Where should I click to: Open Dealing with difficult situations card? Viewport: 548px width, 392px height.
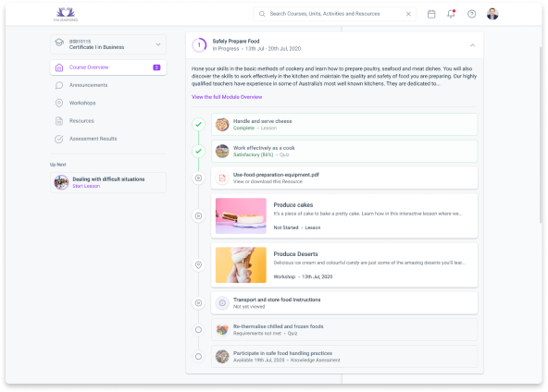pos(108,182)
